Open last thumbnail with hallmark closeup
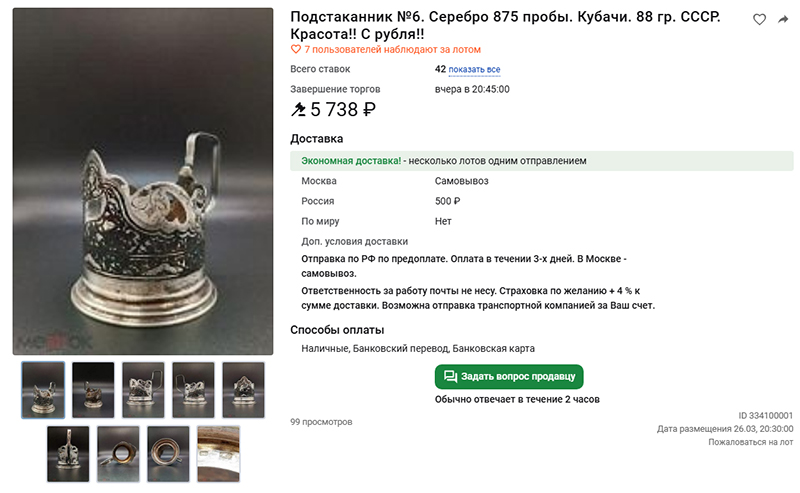Viewport: 800px width, 493px height. [218, 454]
